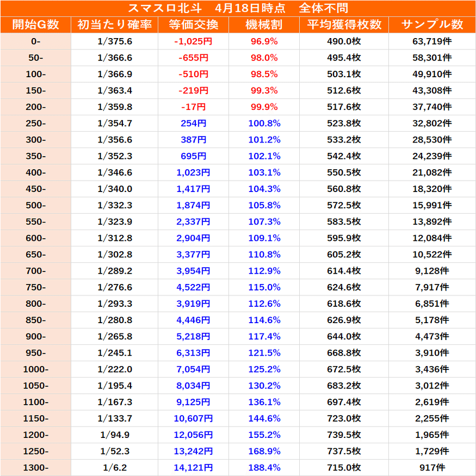The image size is (476, 476).
Task: Click the average coins 533.2枚
Action: click(x=344, y=140)
